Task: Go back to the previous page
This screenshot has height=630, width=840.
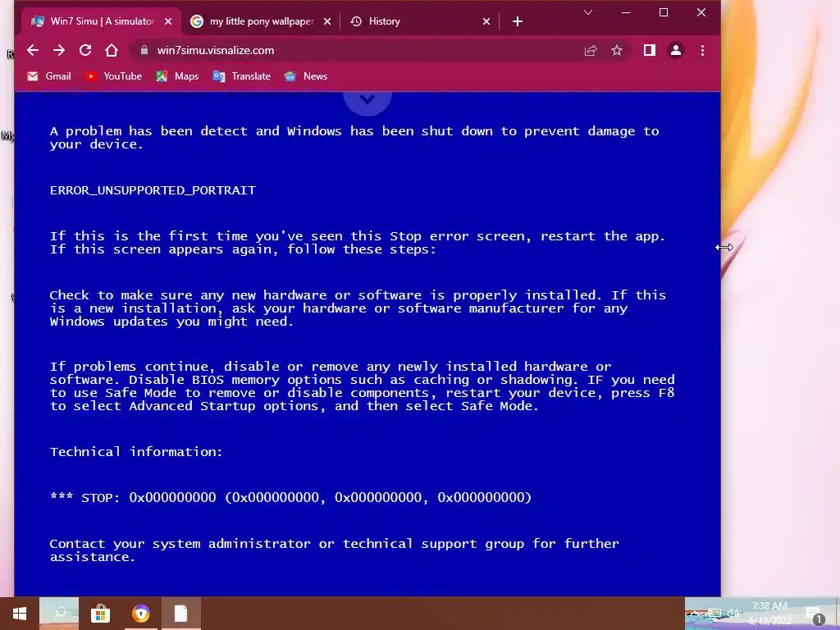Action: point(33,50)
